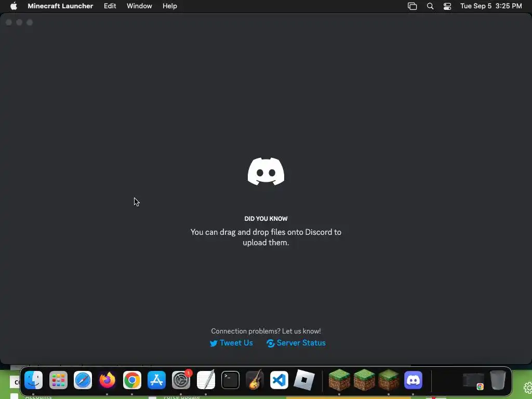Open Finder from the dock
Viewport: 532px width, 399px height.
34,380
